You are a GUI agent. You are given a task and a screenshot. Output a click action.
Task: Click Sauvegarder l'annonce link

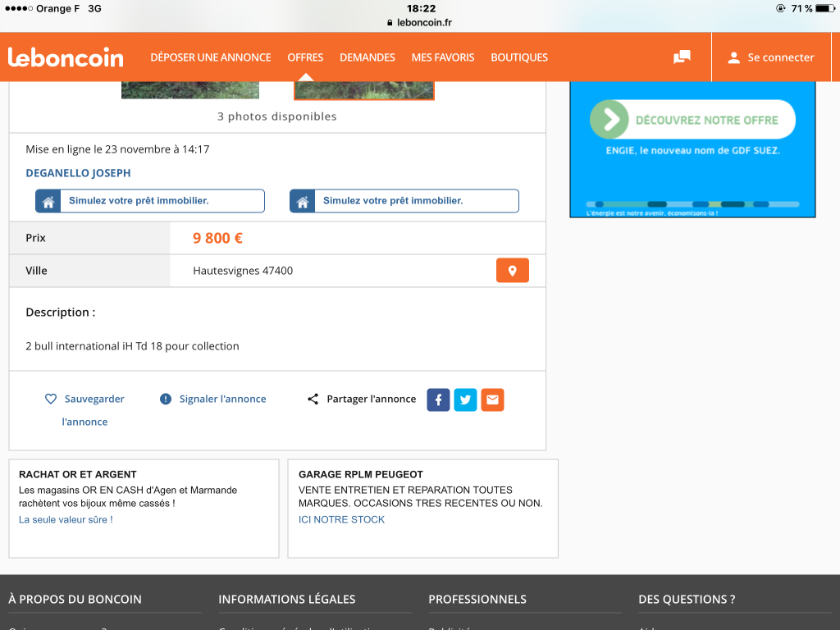click(84, 410)
